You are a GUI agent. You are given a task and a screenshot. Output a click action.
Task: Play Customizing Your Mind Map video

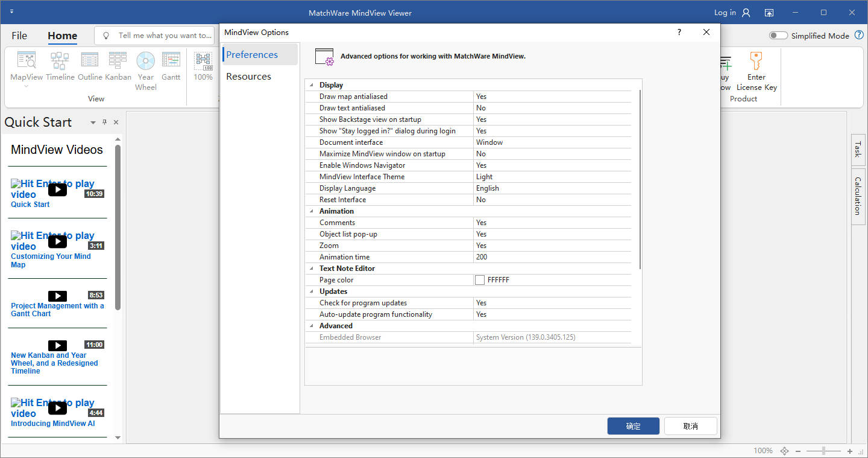pos(57,241)
